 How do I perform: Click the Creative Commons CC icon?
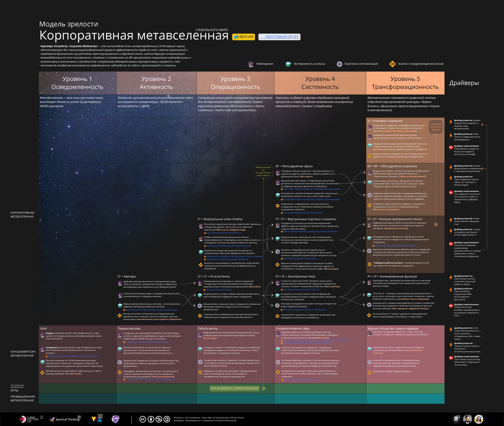[143, 419]
